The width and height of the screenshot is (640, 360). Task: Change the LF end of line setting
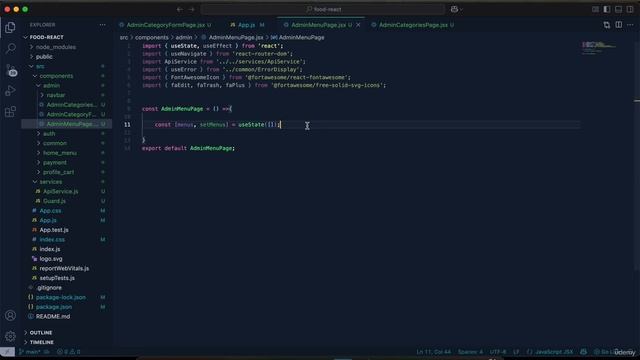coord(516,352)
